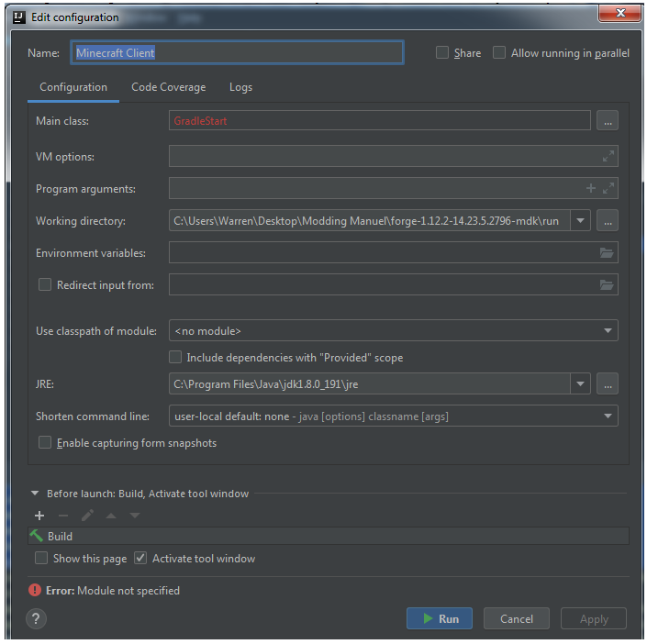Open the help question mark button
This screenshot has width=647, height=644.
point(36,618)
